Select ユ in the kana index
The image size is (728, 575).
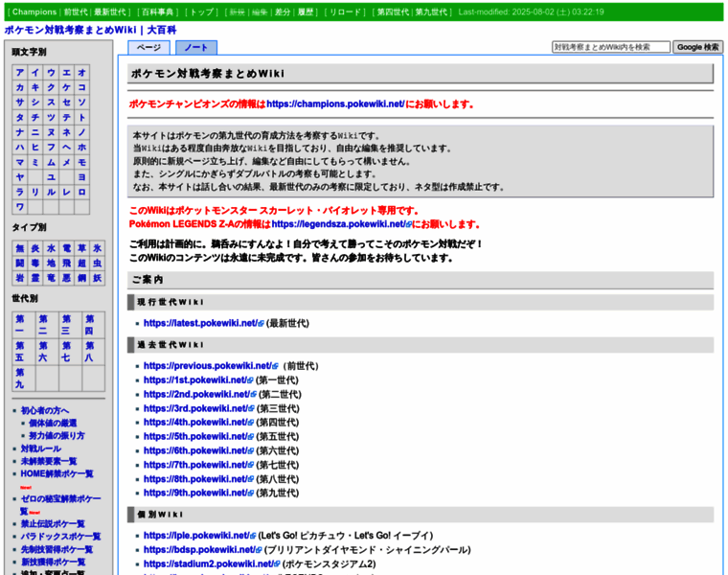(51, 177)
